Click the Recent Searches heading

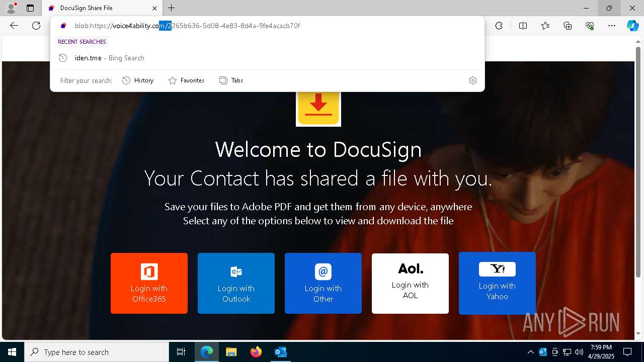[x=82, y=42]
